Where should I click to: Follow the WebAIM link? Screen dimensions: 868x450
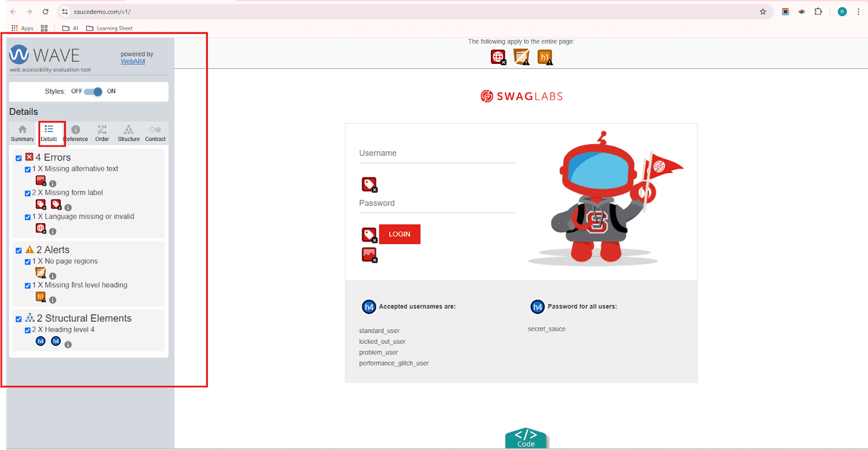coord(133,61)
